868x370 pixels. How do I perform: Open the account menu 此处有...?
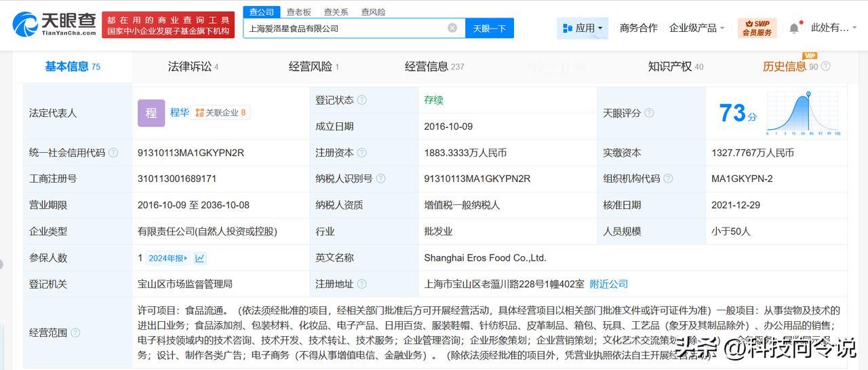(833, 28)
